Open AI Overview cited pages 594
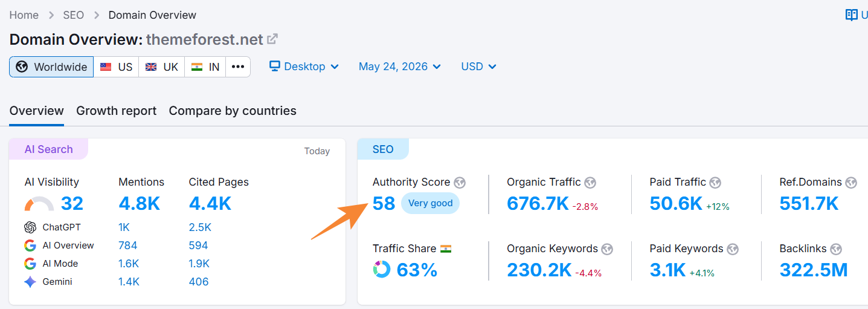Viewport: 868px width, 309px height. (198, 246)
